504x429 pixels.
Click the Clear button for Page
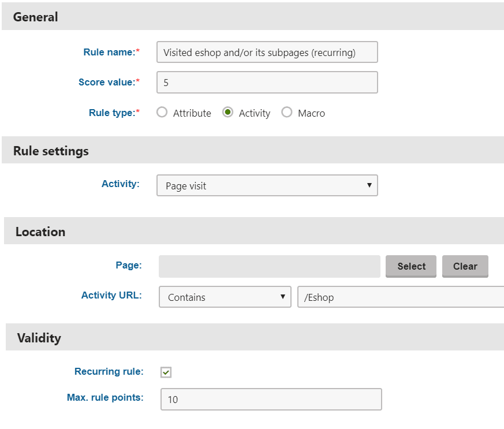(x=465, y=266)
